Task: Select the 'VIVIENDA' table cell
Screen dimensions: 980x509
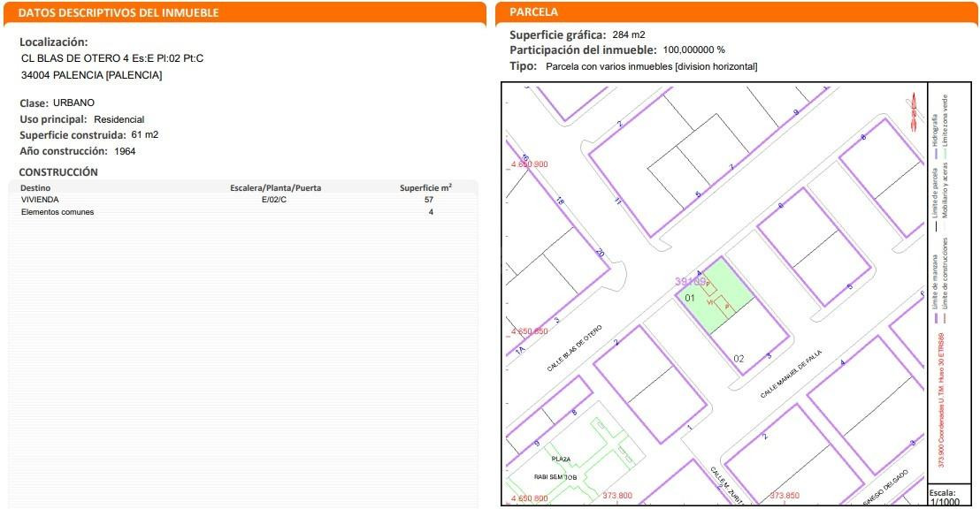Action: 40,200
